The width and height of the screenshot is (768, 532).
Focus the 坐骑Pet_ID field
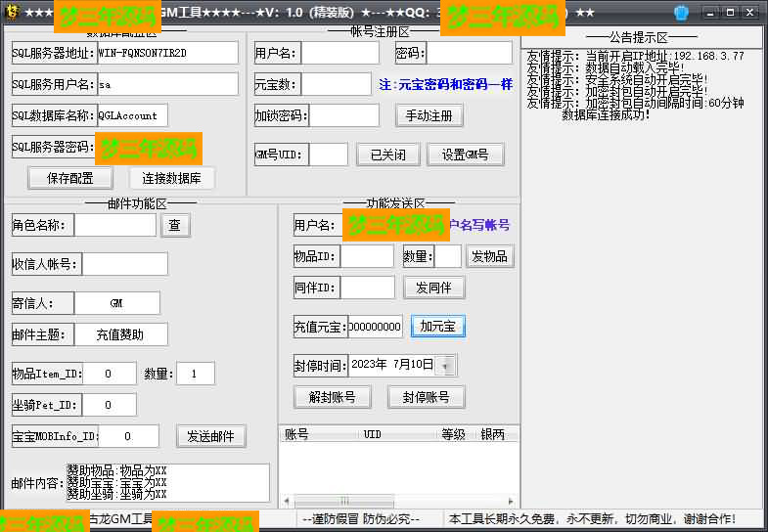pyautogui.click(x=109, y=405)
